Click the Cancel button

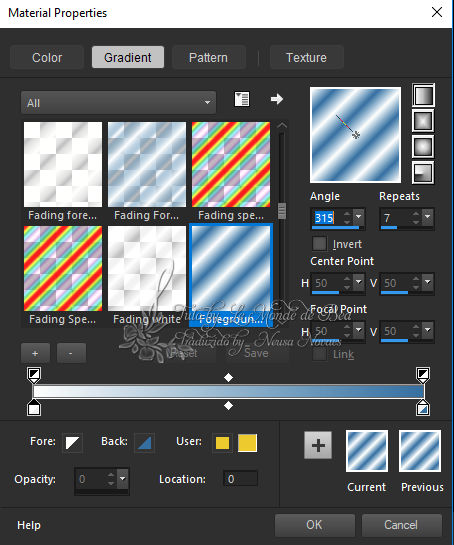(x=401, y=525)
